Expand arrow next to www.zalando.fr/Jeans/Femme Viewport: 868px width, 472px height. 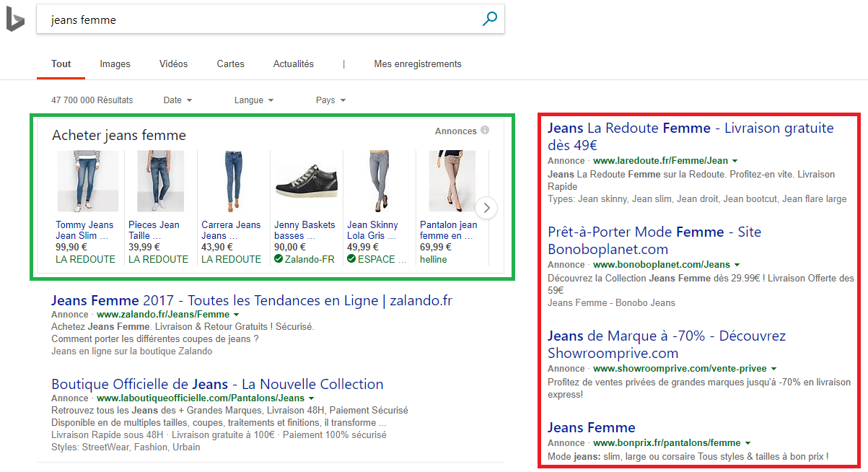[237, 315]
